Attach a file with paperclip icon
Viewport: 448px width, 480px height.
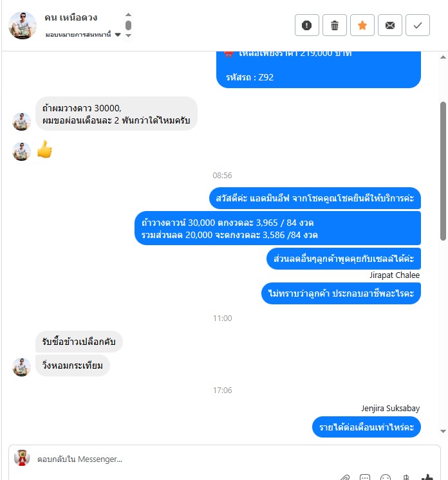click(x=345, y=477)
